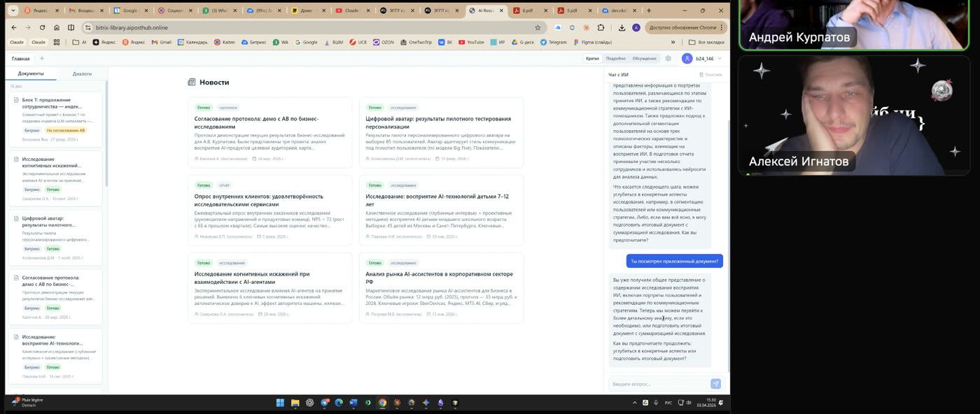Add a new tab with the plus next to Главная
This screenshot has width=980, height=414.
coord(41,59)
